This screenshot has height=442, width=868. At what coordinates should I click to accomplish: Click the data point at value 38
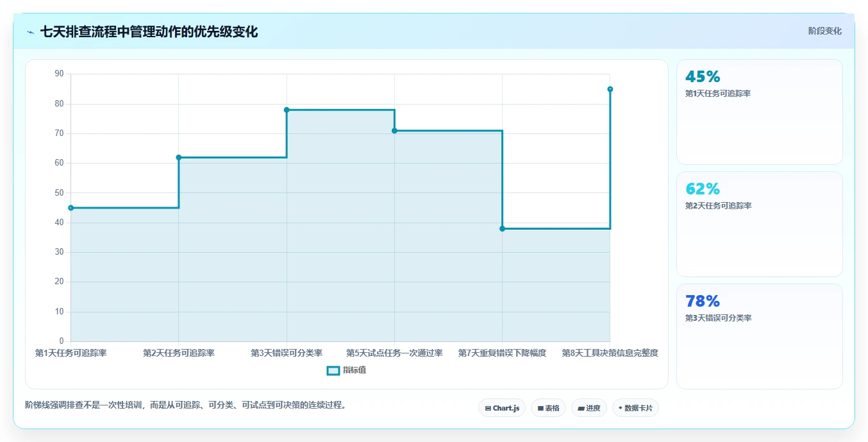point(502,228)
